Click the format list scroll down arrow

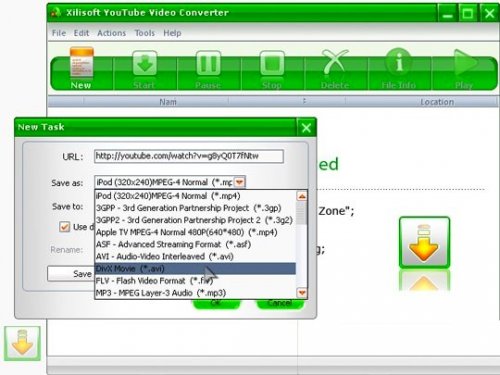tap(302, 293)
